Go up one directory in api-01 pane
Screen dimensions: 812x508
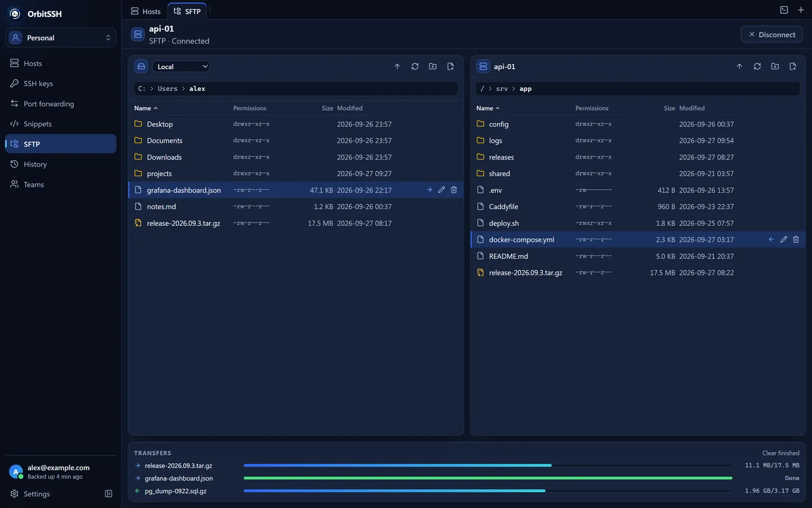[x=739, y=67]
